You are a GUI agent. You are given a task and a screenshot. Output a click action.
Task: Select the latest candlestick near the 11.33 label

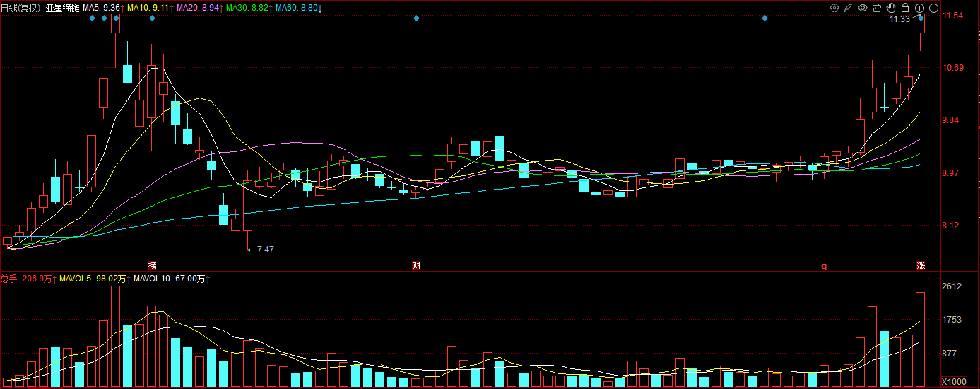click(921, 32)
